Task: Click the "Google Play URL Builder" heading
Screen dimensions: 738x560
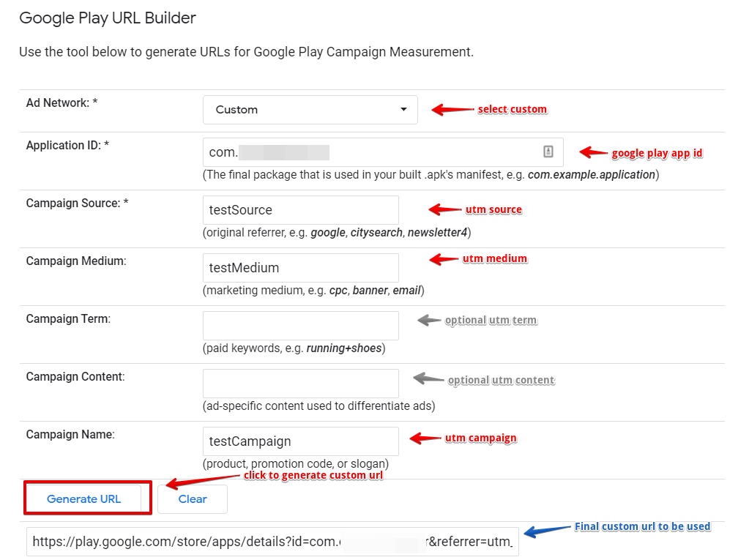Action: click(x=108, y=18)
